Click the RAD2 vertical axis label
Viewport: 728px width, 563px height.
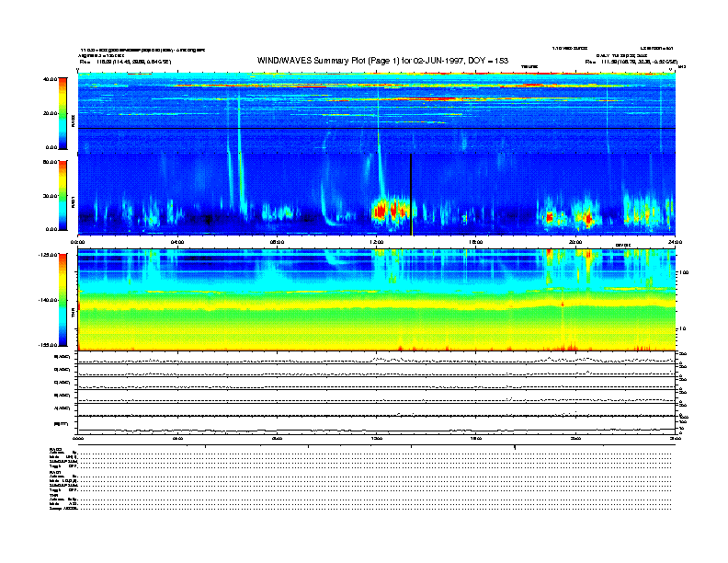point(73,121)
